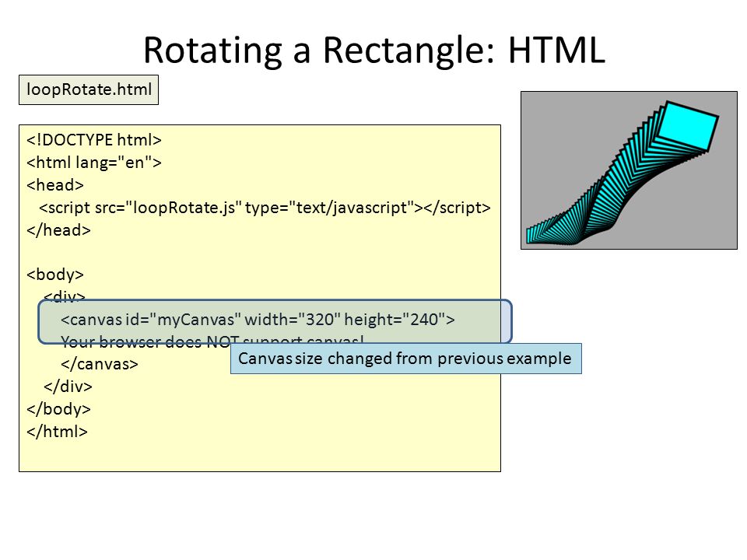Select the closing '</canvas>' tag line
The width and height of the screenshot is (747, 560).
coord(100,364)
